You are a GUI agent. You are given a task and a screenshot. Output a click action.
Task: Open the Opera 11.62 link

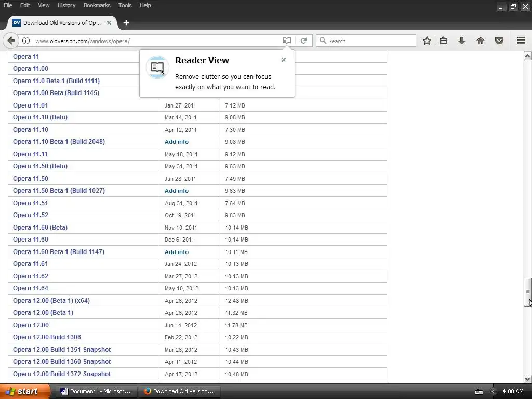pyautogui.click(x=31, y=276)
